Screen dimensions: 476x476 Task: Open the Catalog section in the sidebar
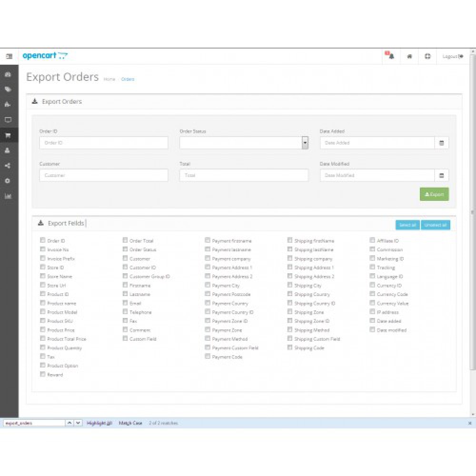click(8, 89)
